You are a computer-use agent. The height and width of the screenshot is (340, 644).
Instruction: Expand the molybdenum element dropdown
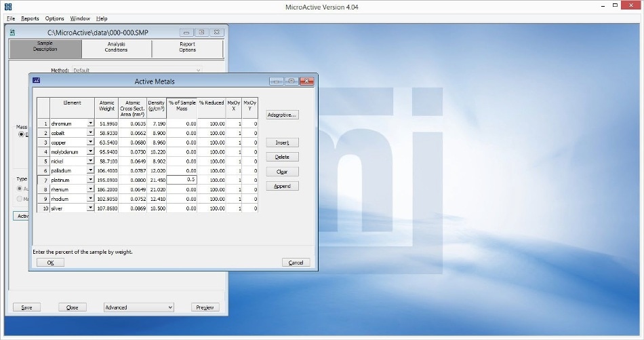click(x=90, y=151)
